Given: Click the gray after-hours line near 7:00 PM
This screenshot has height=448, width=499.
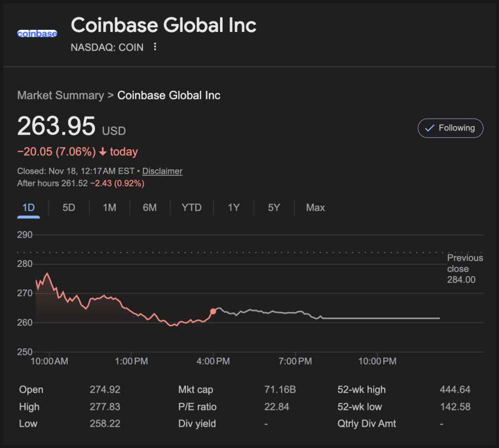Looking at the screenshot, I should (x=295, y=312).
